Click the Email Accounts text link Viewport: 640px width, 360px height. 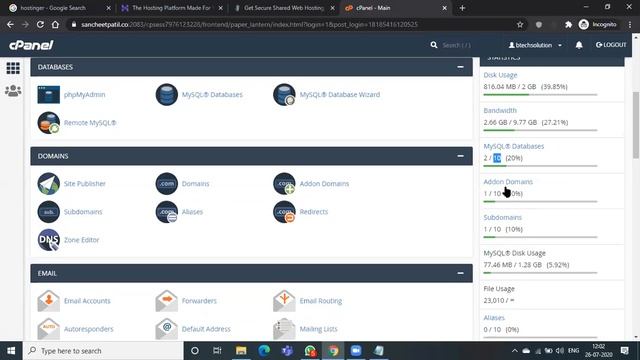point(87,301)
